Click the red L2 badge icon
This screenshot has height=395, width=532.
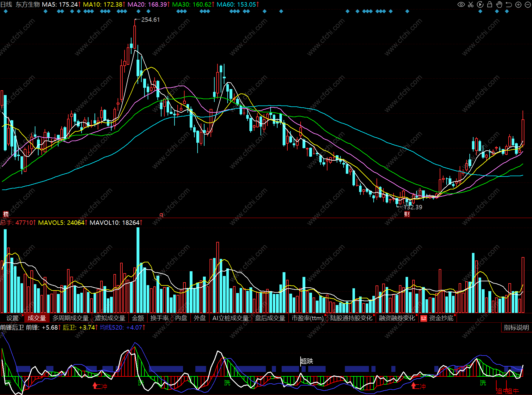click(x=424, y=318)
